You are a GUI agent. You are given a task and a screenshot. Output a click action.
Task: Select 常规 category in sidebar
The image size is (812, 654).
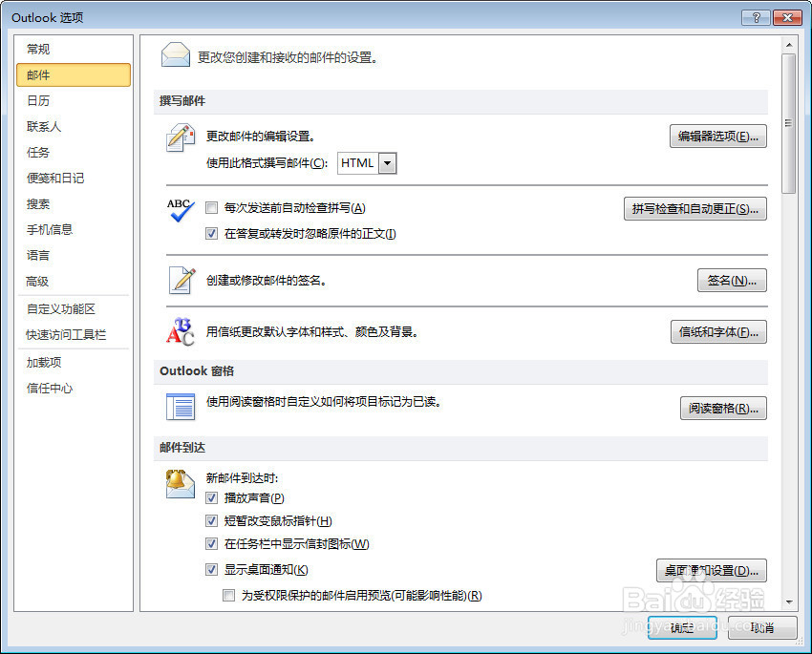(74, 49)
